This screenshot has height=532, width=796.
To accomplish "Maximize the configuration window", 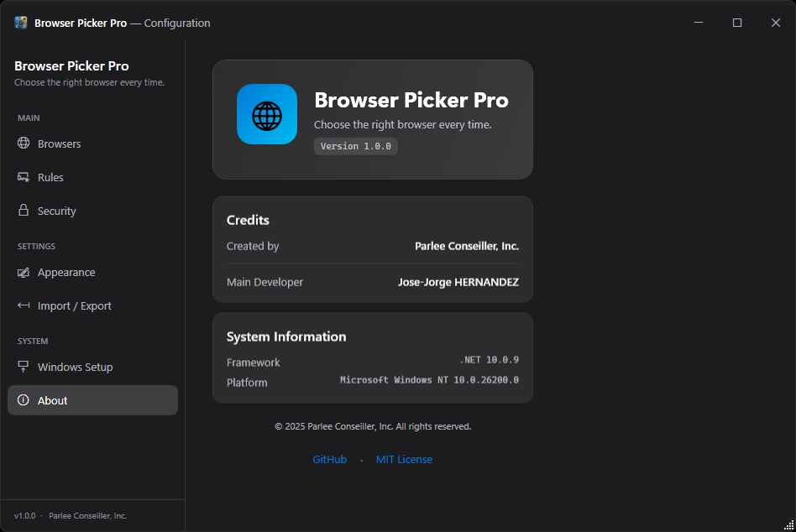I will click(737, 23).
